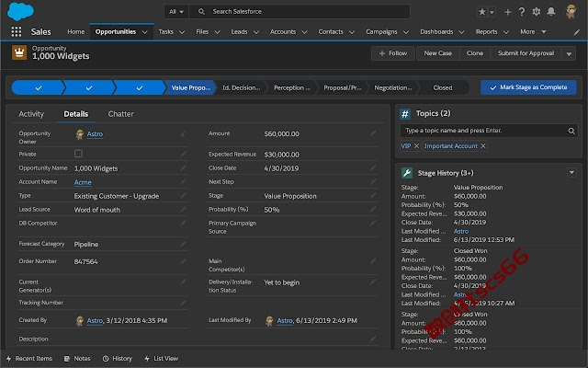Remove the Important Account topic
The height and width of the screenshot is (368, 588).
tap(483, 146)
